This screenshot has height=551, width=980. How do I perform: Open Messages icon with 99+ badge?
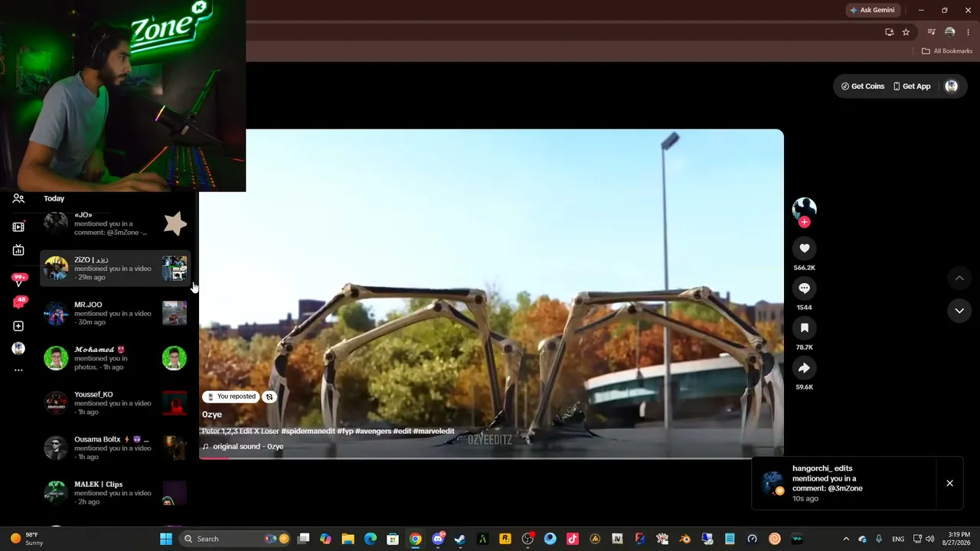pos(19,280)
